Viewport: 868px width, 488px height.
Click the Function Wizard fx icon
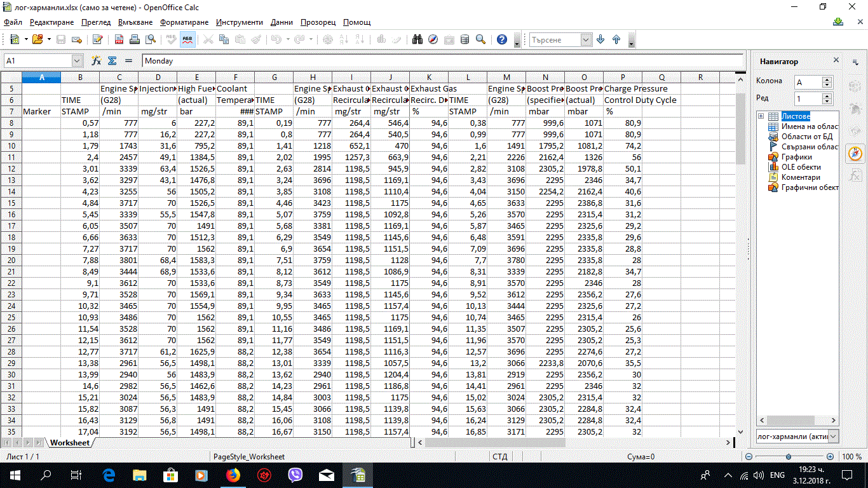coord(97,61)
